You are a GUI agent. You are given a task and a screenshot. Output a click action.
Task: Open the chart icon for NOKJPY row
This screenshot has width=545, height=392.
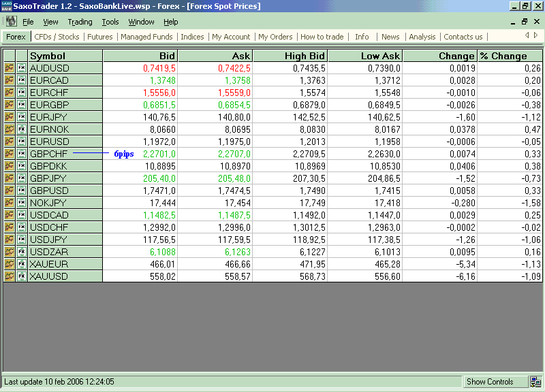[x=10, y=203]
